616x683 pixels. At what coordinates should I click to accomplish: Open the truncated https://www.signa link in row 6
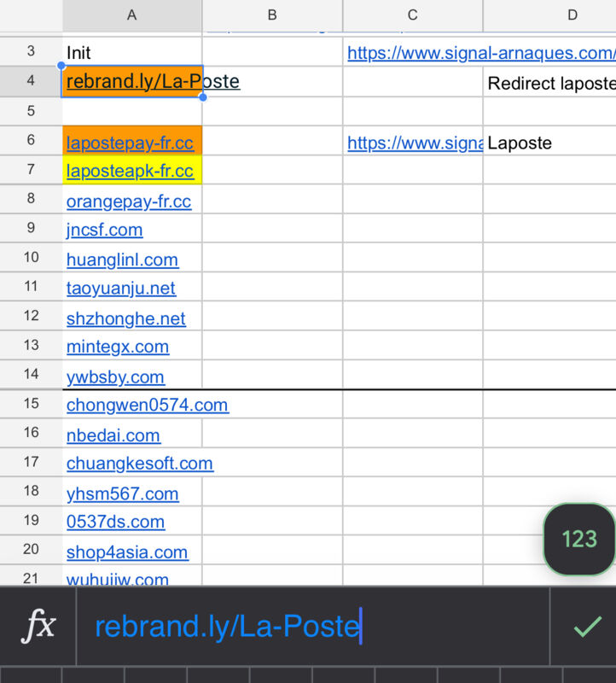tap(415, 143)
